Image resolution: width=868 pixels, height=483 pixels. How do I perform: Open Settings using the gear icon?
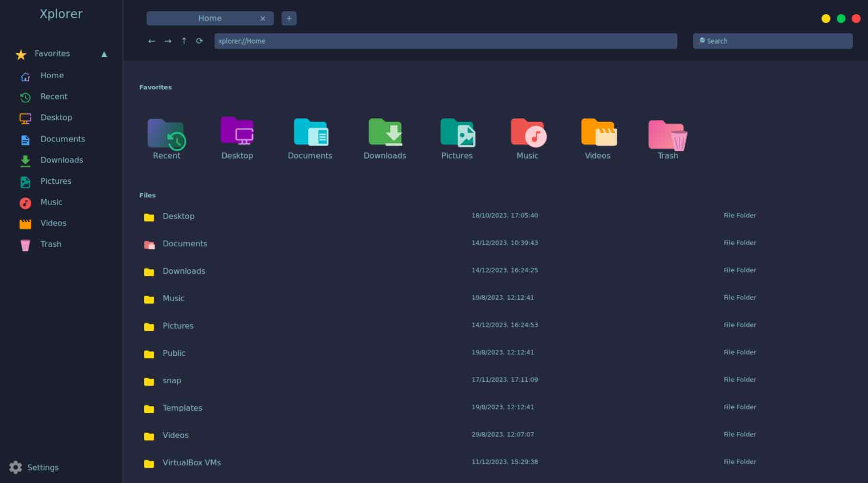tap(15, 467)
